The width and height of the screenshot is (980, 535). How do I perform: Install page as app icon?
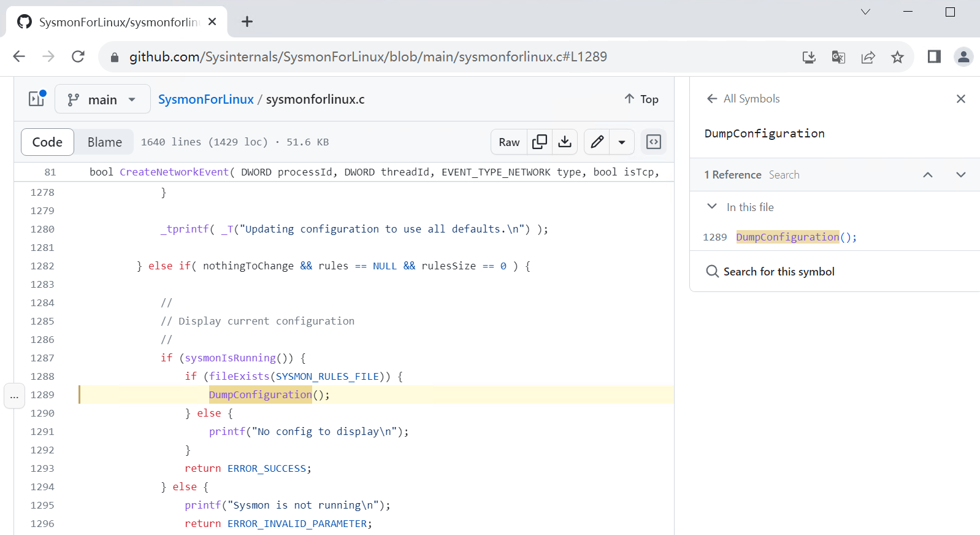(x=809, y=57)
